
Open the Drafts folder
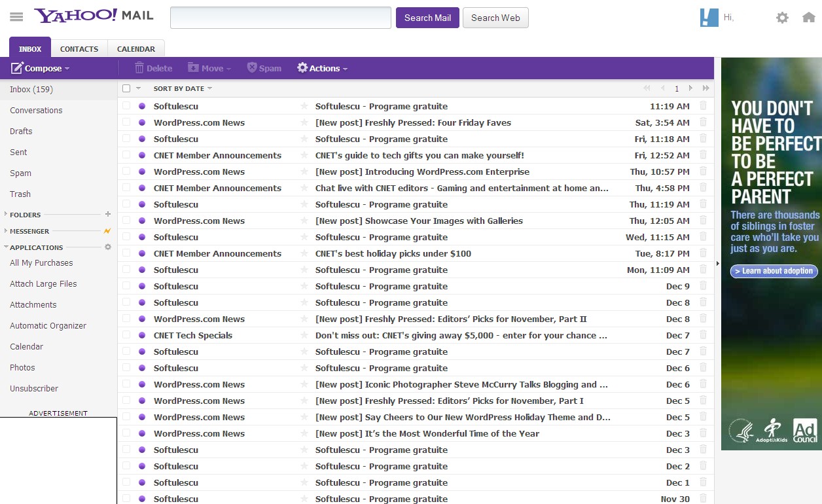[x=21, y=131]
